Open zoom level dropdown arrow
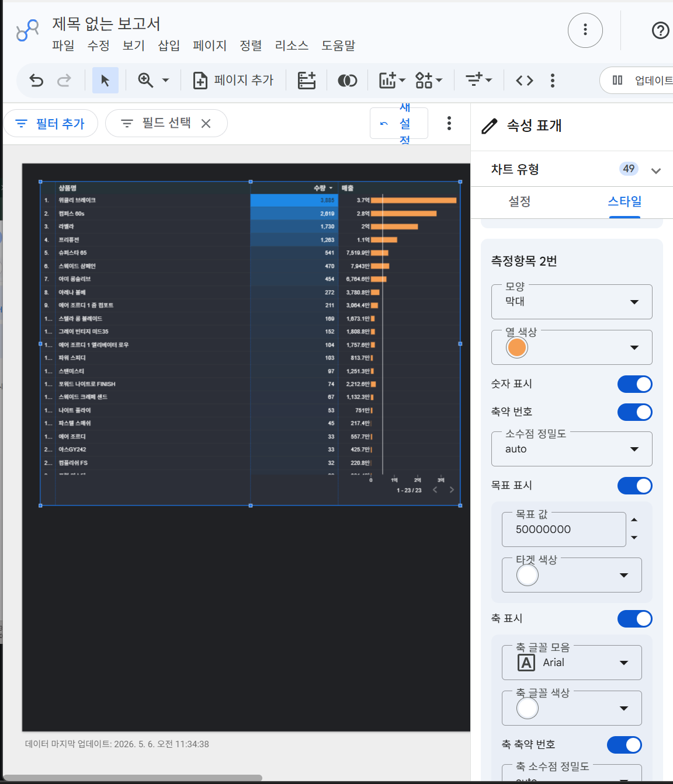 pos(165,81)
